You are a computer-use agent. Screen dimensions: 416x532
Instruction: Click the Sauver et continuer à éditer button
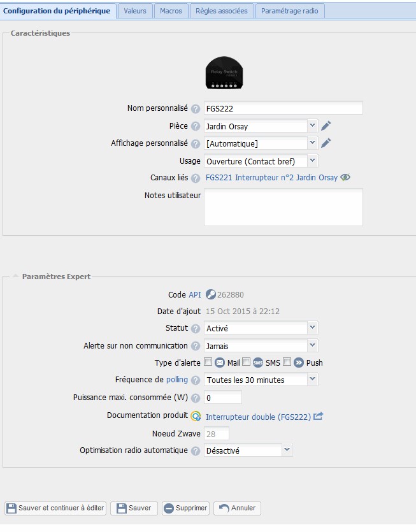pos(55,508)
